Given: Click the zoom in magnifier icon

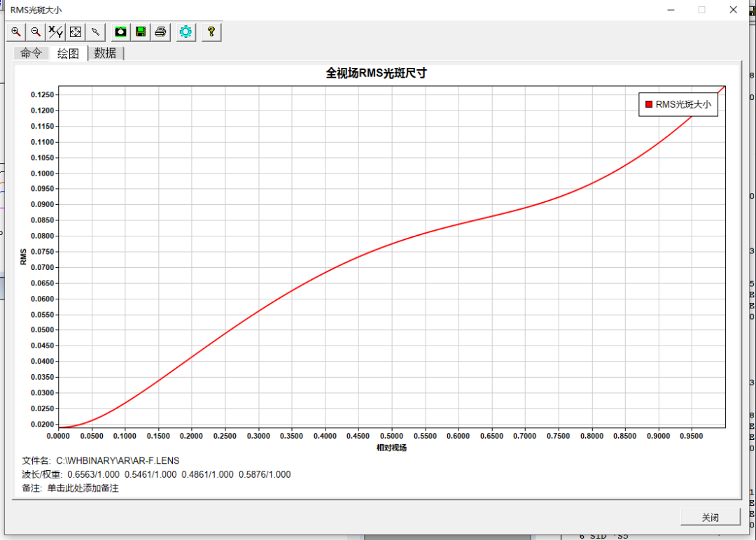Looking at the screenshot, I should 16,31.
